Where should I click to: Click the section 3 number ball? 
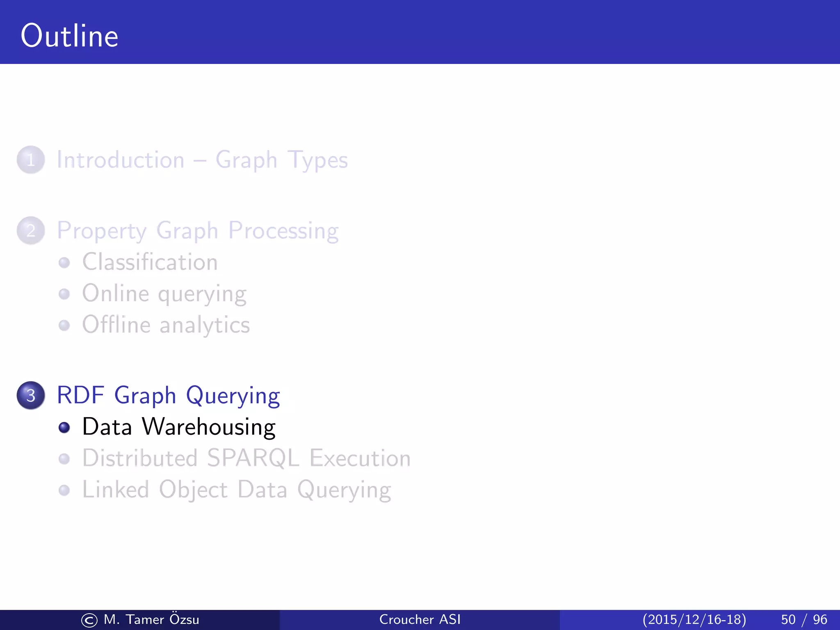[x=31, y=395]
